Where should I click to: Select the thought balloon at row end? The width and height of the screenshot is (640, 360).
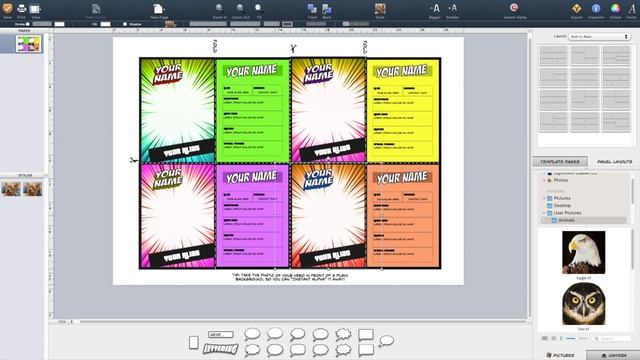[x=386, y=341]
